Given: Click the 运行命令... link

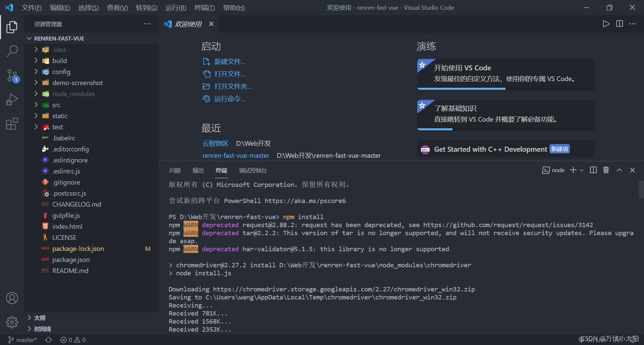Looking at the screenshot, I should click(x=224, y=99).
